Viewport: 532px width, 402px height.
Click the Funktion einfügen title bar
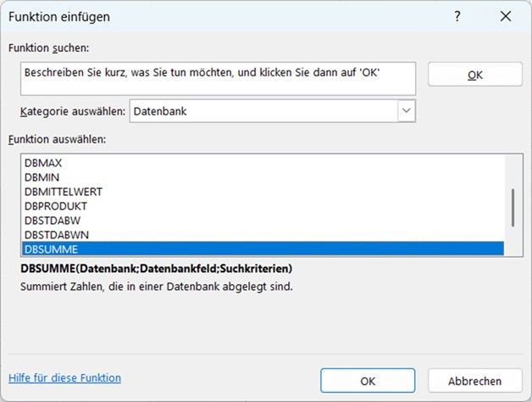tap(212, 16)
